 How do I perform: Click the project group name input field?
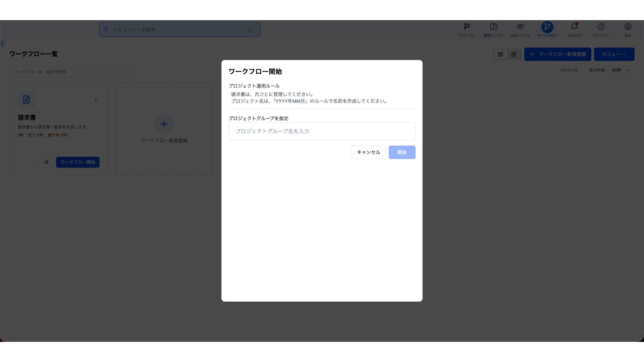tap(322, 131)
